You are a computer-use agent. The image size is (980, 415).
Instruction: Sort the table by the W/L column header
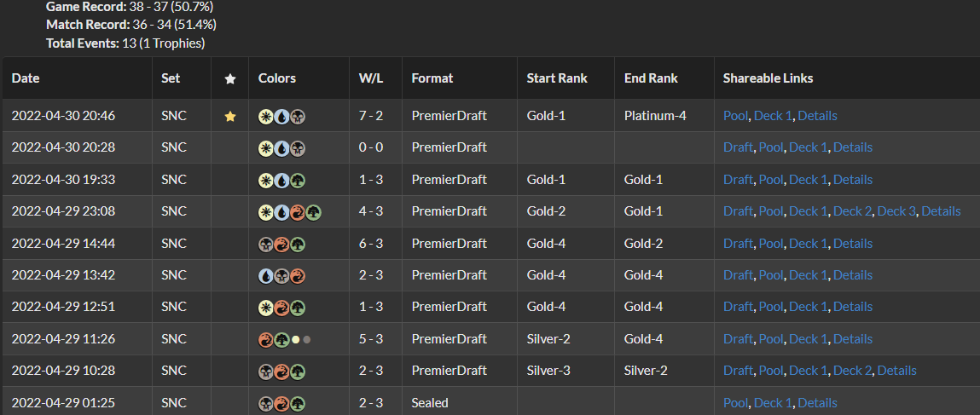(x=371, y=78)
